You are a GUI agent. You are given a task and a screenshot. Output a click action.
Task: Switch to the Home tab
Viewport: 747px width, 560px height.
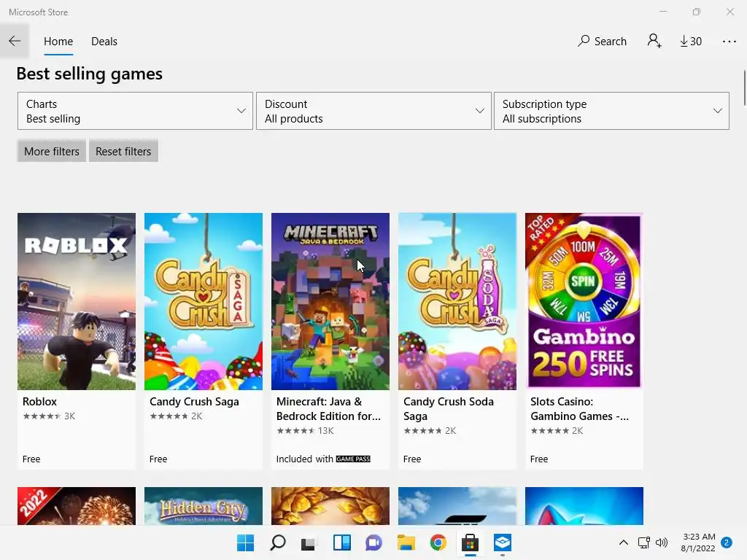point(58,42)
